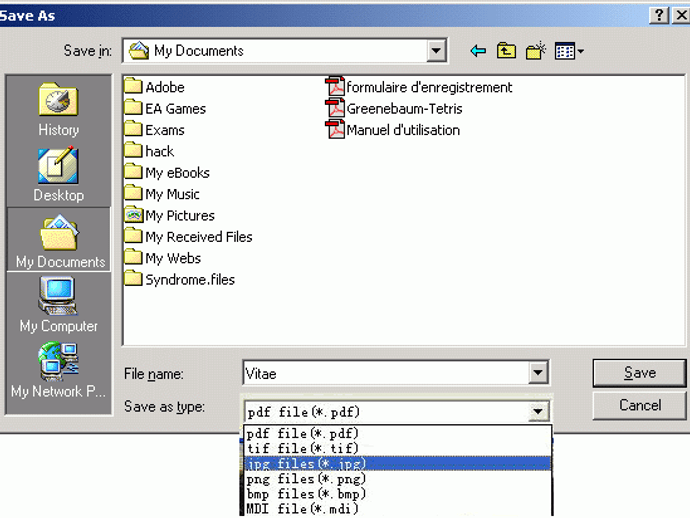Viewport: 690px width, 518px height.
Task: Select the EA Games folder
Action: pyautogui.click(x=165, y=108)
